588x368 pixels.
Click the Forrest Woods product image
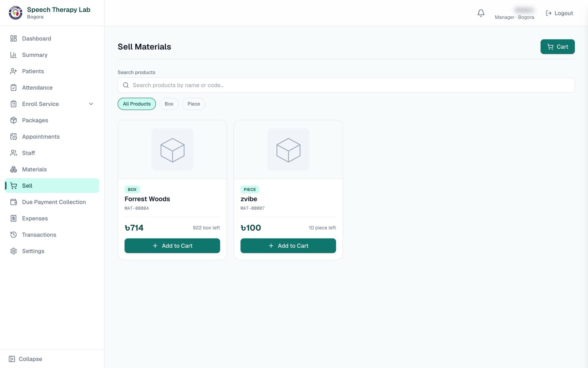pos(172,149)
